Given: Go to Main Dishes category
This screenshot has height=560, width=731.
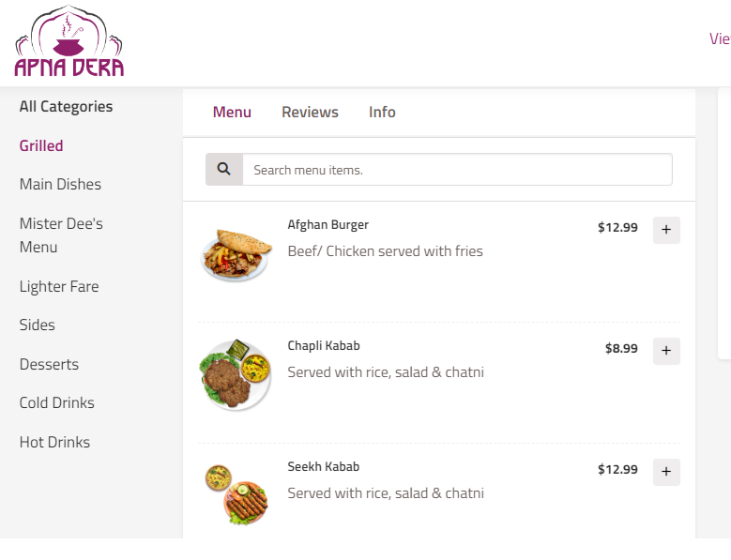Looking at the screenshot, I should click(x=60, y=185).
